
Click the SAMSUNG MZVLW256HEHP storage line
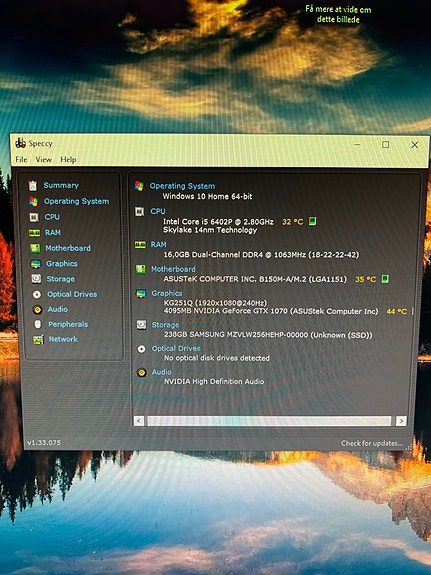(x=268, y=335)
